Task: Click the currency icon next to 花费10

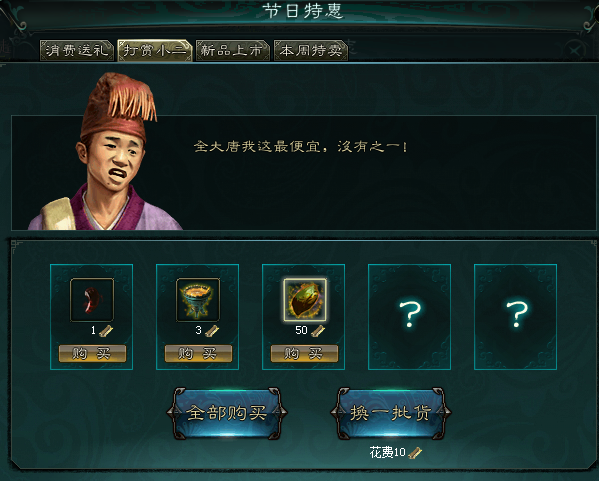Action: [x=415, y=453]
